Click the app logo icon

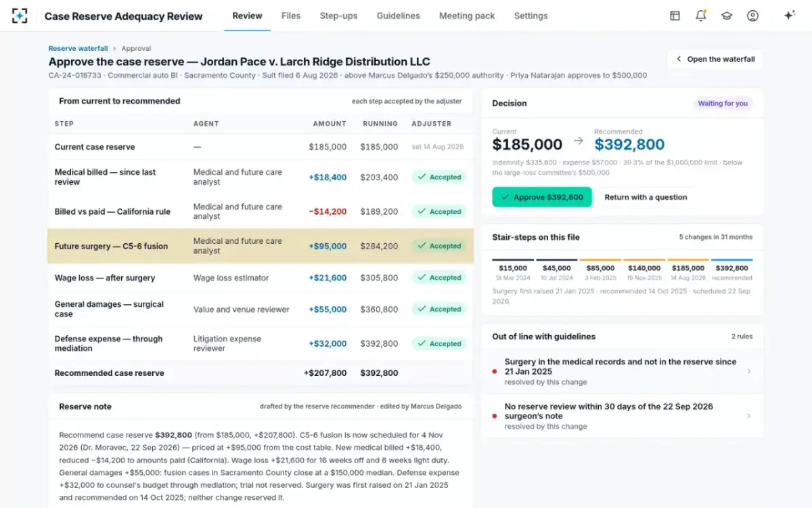20,16
